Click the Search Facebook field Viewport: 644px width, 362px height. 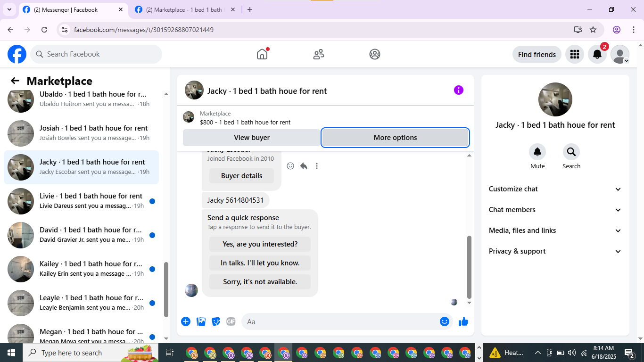pos(96,54)
